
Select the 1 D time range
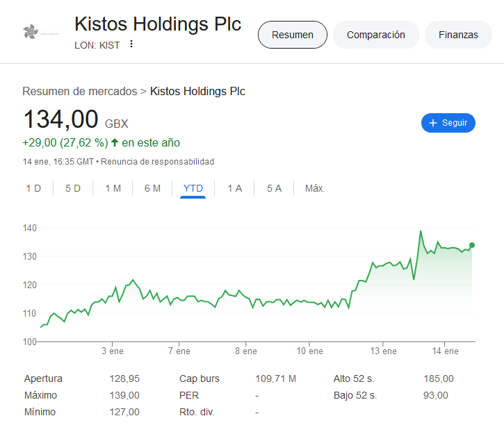point(33,188)
